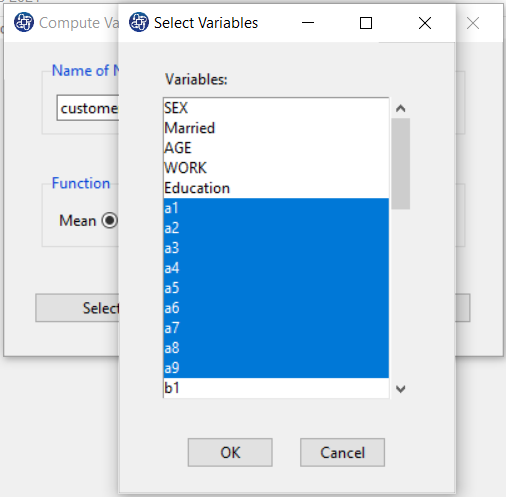The width and height of the screenshot is (506, 497).
Task: Select variable b1 in the list
Action: coord(276,388)
